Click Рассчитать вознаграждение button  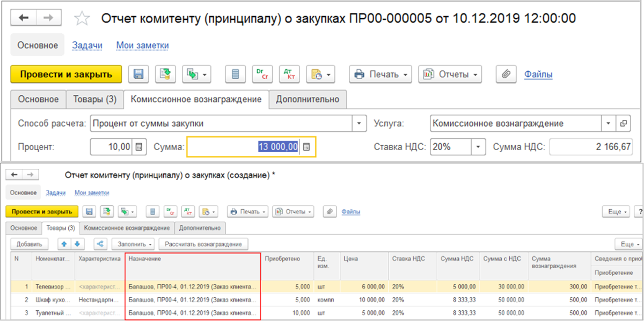[x=203, y=244]
